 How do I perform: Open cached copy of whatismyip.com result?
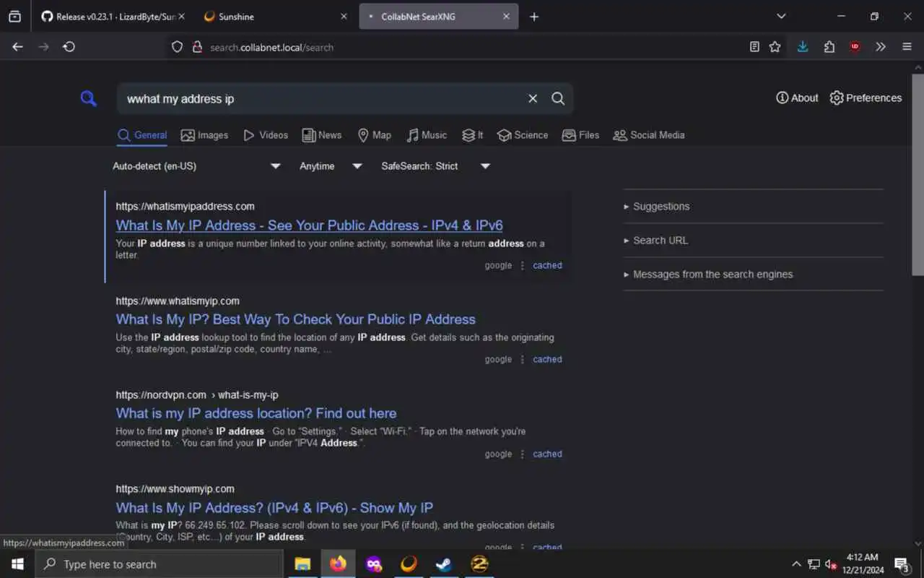coord(547,359)
